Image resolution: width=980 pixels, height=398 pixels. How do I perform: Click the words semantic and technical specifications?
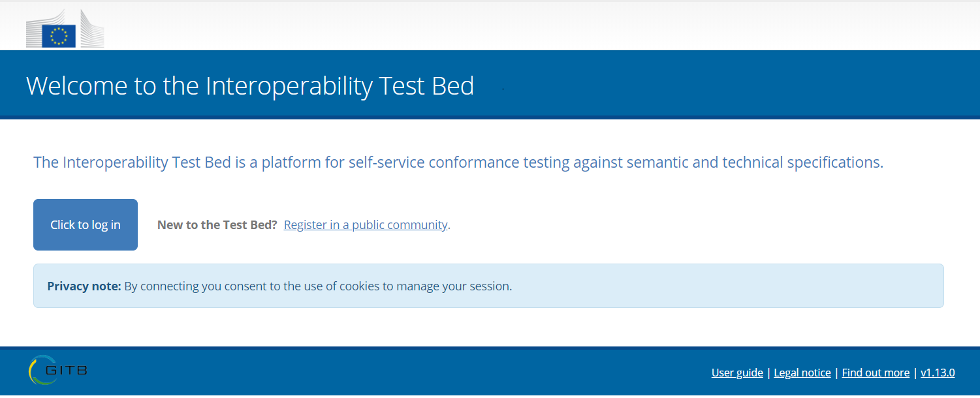click(x=755, y=162)
